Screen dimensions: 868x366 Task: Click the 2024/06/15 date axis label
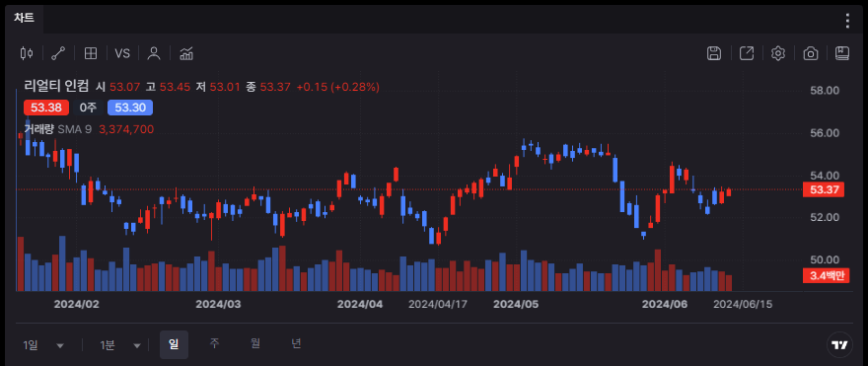pos(743,304)
